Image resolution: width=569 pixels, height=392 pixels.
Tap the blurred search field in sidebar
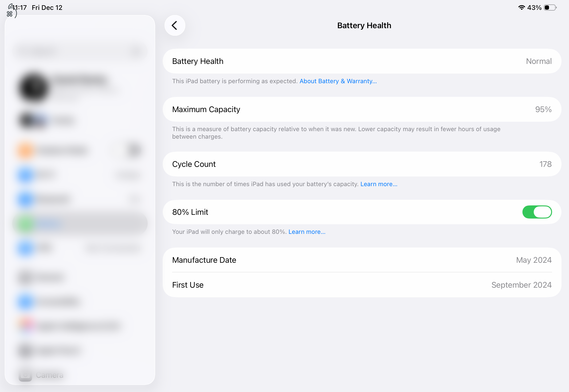(x=80, y=51)
